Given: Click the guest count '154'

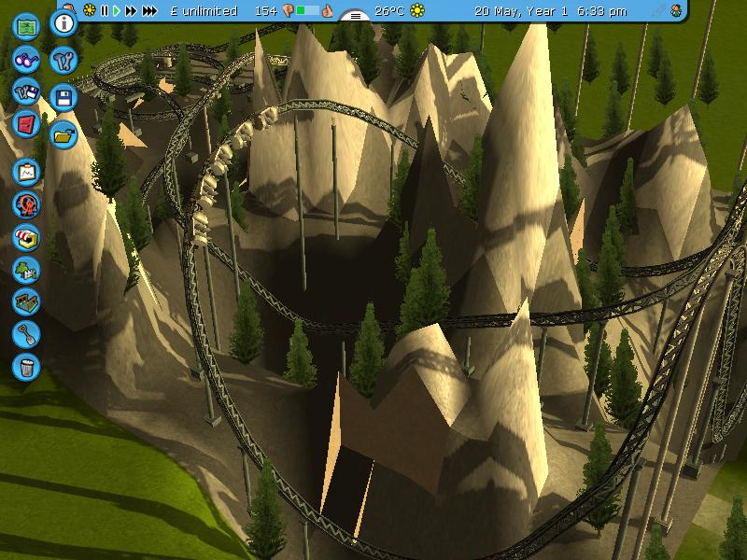Looking at the screenshot, I should [266, 10].
